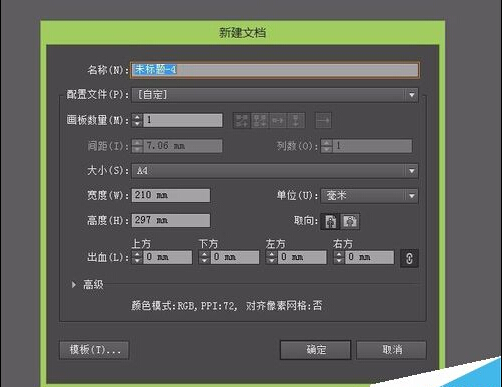Click the columns (列数) field
Viewport: 504px width, 387px height.
click(372, 146)
